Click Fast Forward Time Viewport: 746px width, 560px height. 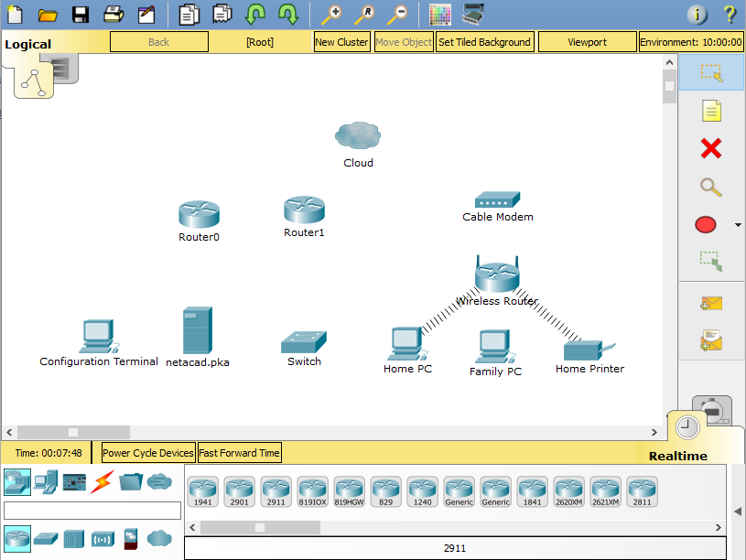coord(239,452)
